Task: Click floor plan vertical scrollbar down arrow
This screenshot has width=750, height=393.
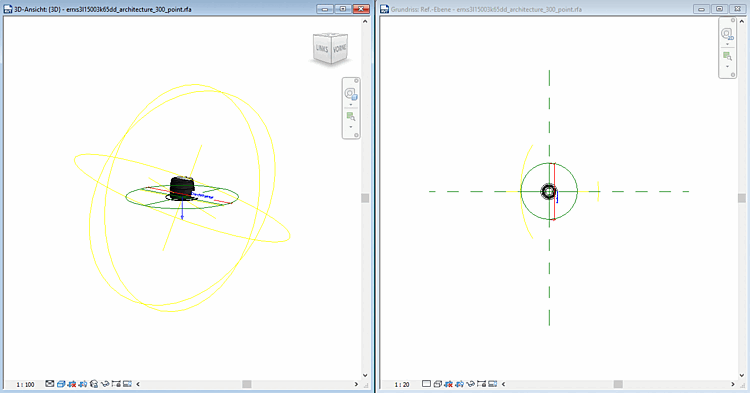Action: [742, 375]
